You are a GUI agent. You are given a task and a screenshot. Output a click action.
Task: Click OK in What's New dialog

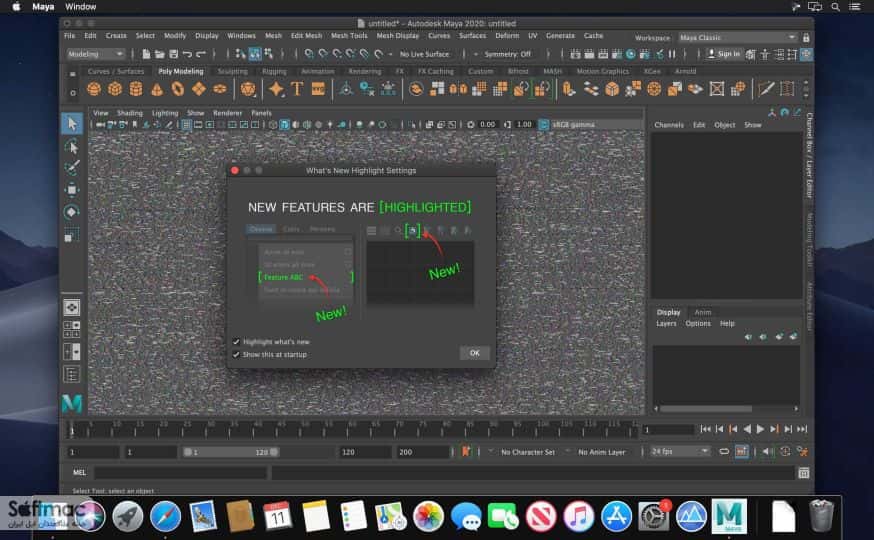click(474, 353)
